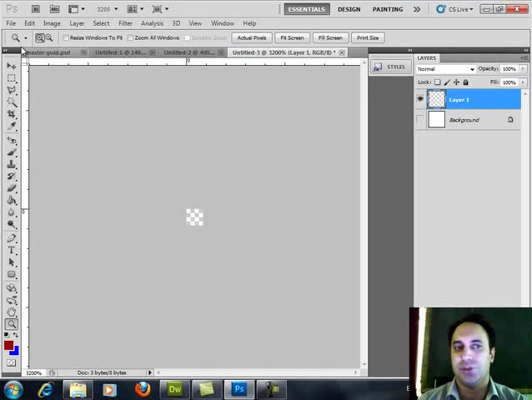This screenshot has width=532, height=400.
Task: Open the status bar info arrow
Action: coord(150,372)
